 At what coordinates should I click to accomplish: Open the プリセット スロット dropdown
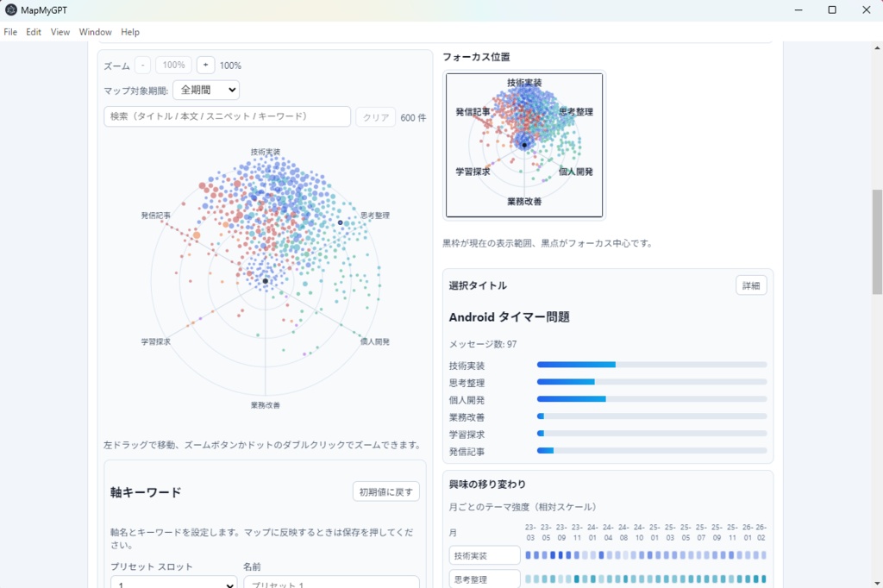click(x=172, y=585)
